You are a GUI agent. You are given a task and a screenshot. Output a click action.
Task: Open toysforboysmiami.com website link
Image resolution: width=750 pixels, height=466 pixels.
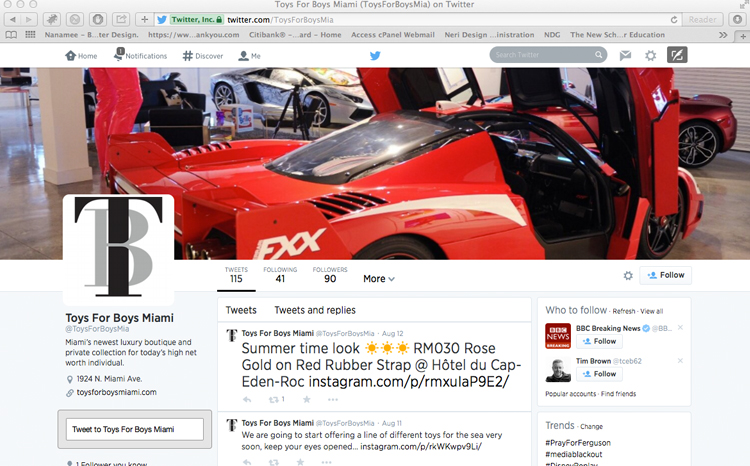(117, 392)
